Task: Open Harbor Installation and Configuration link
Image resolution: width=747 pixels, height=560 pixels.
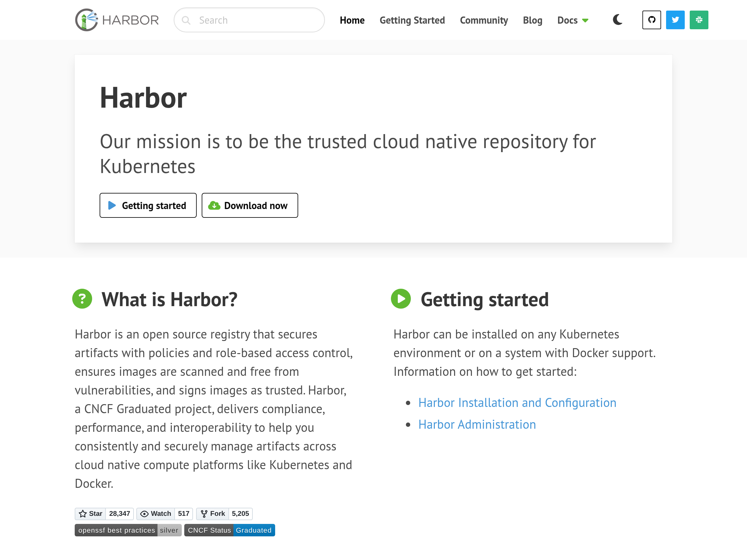Action: [517, 403]
